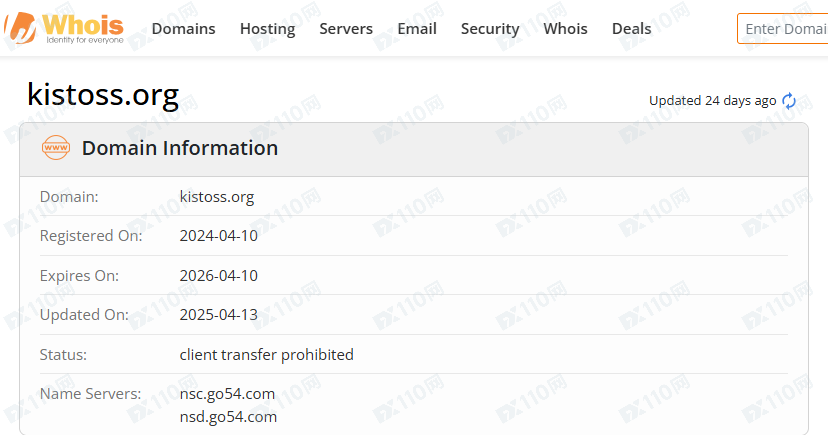The height and width of the screenshot is (435, 828).
Task: Open the Security navigation item
Action: coord(490,29)
